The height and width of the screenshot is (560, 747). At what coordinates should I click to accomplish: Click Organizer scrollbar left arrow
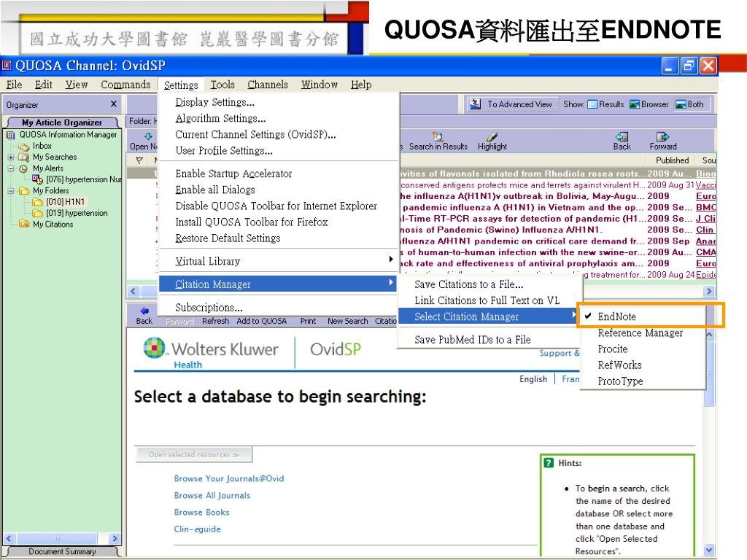point(9,539)
